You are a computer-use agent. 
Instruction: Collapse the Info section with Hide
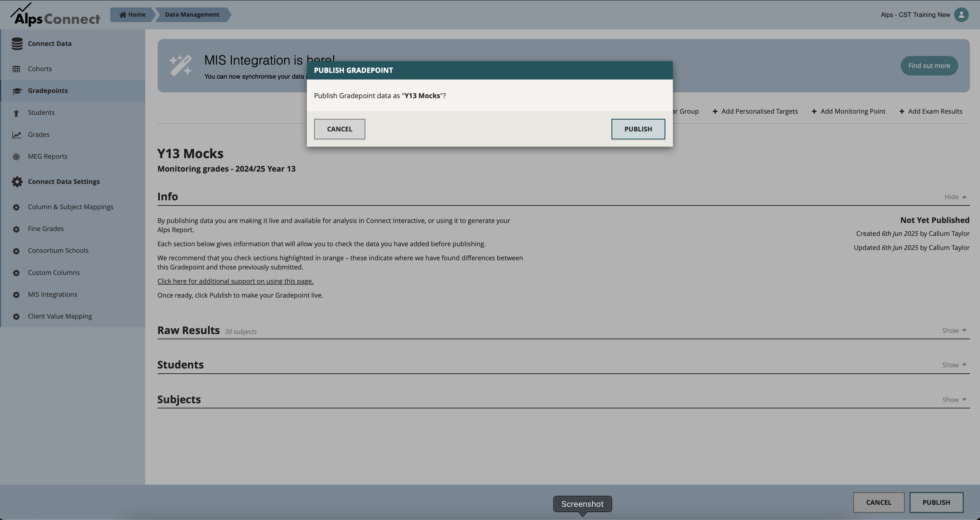pyautogui.click(x=955, y=197)
